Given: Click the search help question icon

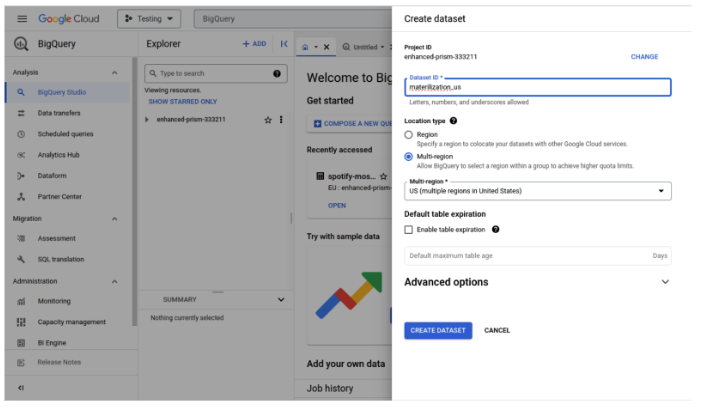Looking at the screenshot, I should tap(277, 73).
